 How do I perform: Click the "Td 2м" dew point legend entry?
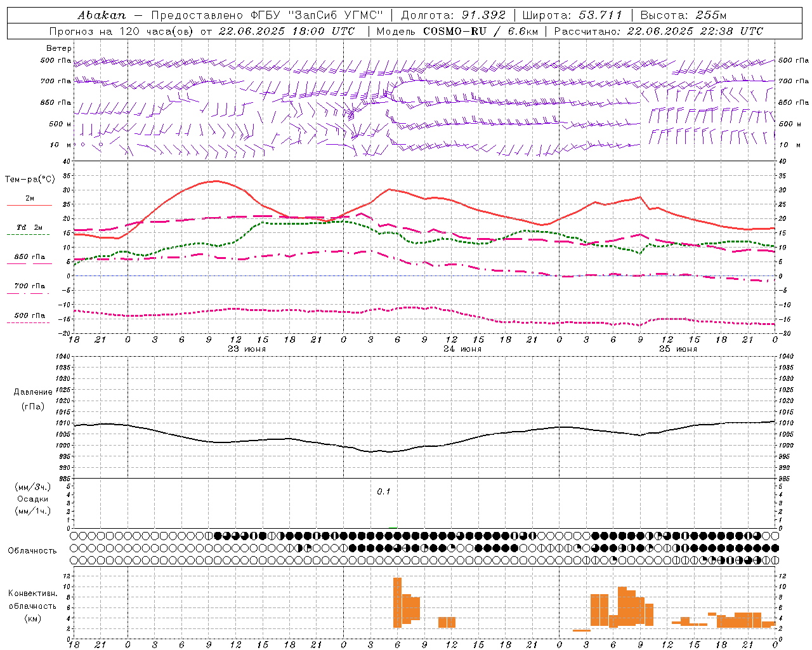29,227
